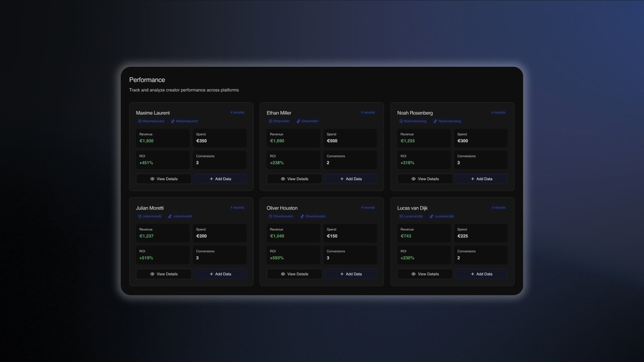Click Instagram icon beside Noahrosenberg handle
This screenshot has width=644, height=362.
(401, 121)
